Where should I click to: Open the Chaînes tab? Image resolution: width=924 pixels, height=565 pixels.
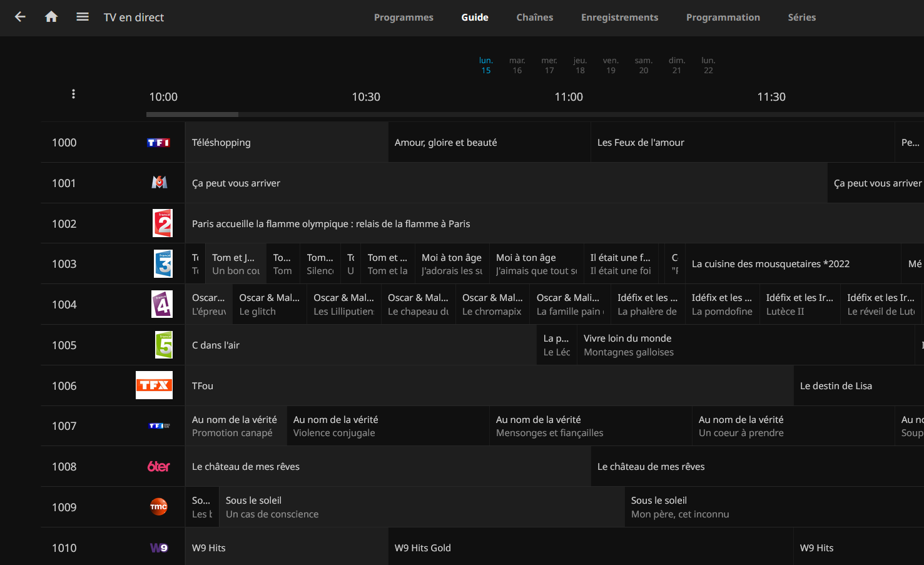535,18
